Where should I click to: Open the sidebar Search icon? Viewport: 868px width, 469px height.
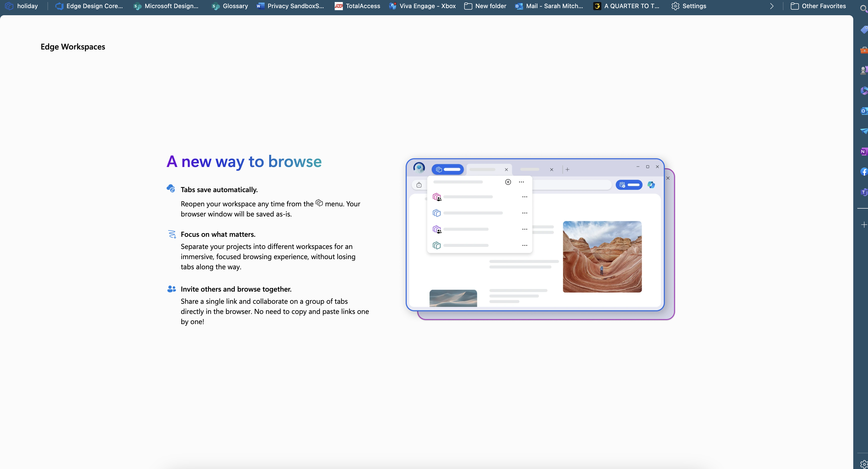click(864, 9)
